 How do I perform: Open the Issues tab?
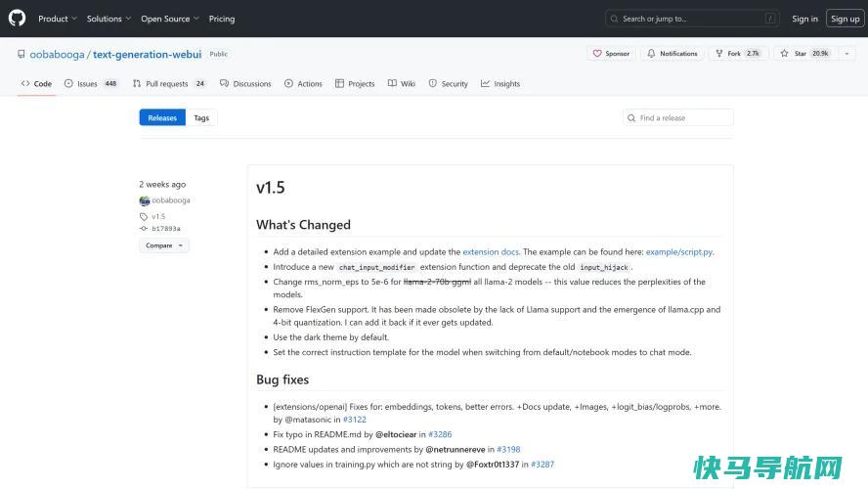point(92,84)
